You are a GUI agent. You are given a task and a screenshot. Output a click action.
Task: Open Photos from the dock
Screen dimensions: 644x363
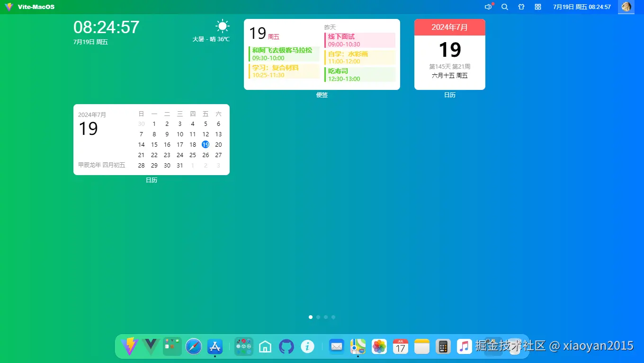pos(379,346)
